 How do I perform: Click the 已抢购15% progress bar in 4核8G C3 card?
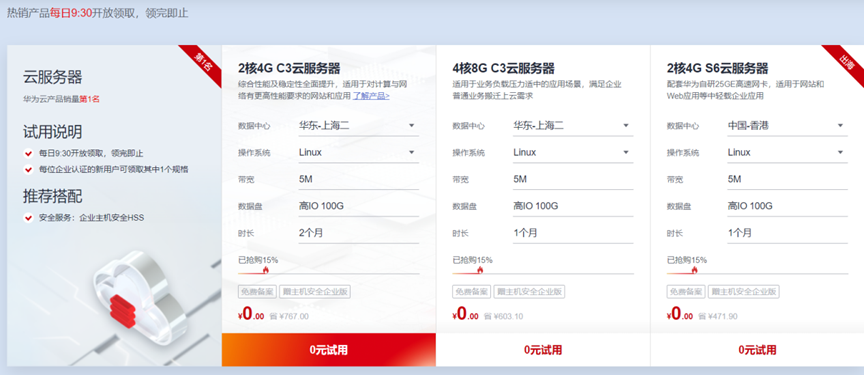(x=543, y=273)
